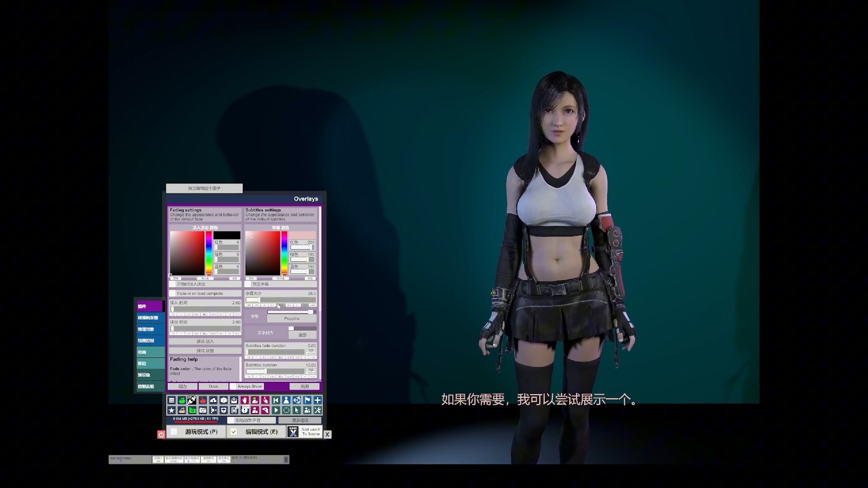
Task: Click the Add vamX To Scene button
Action: coord(305,432)
